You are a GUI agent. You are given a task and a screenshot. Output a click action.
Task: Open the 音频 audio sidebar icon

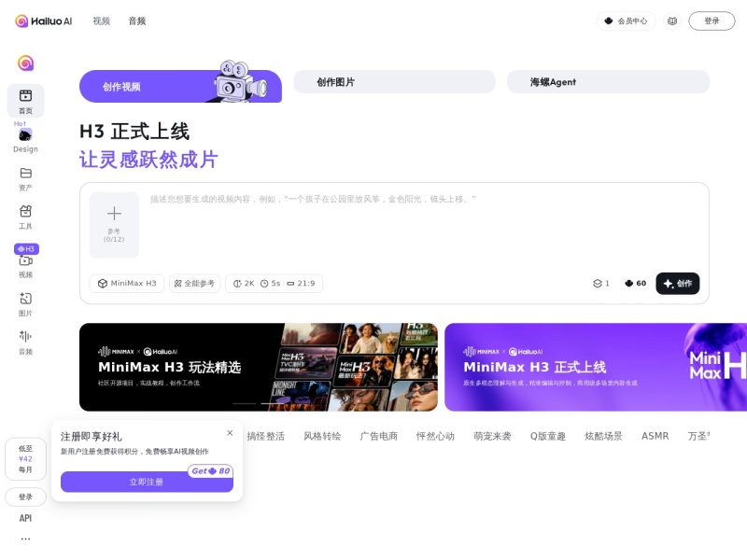[26, 343]
